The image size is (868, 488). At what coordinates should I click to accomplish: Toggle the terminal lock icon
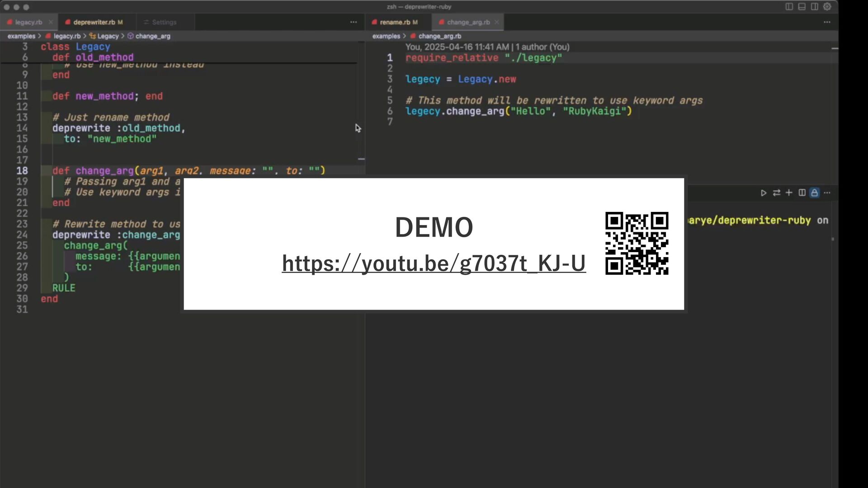click(x=814, y=193)
